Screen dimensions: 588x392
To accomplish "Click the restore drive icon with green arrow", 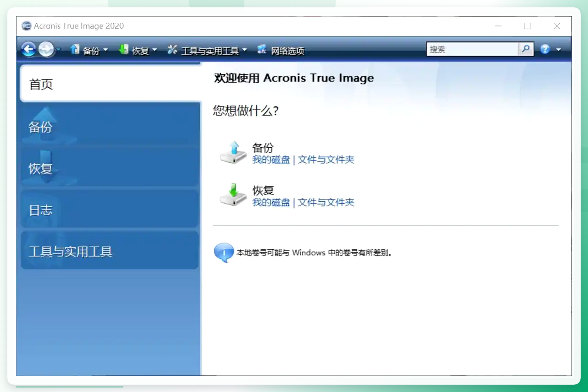I will click(x=233, y=195).
